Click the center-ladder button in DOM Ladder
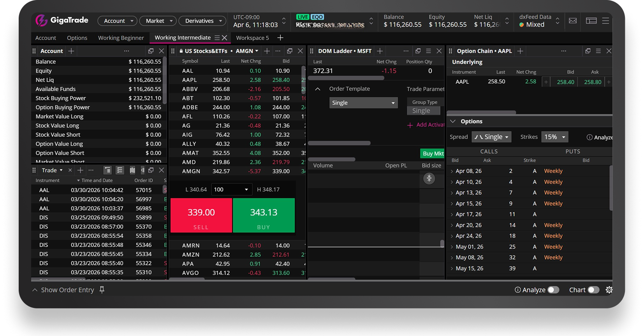 [x=429, y=178]
